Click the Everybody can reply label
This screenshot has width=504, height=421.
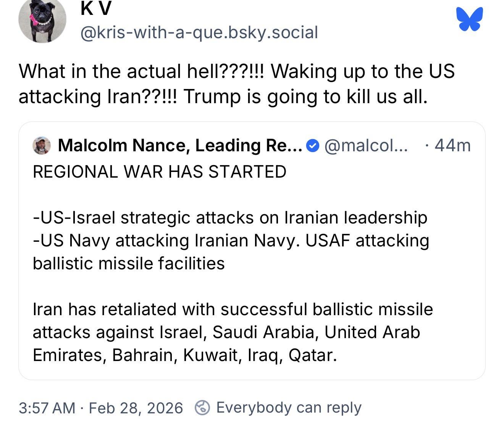[289, 408]
